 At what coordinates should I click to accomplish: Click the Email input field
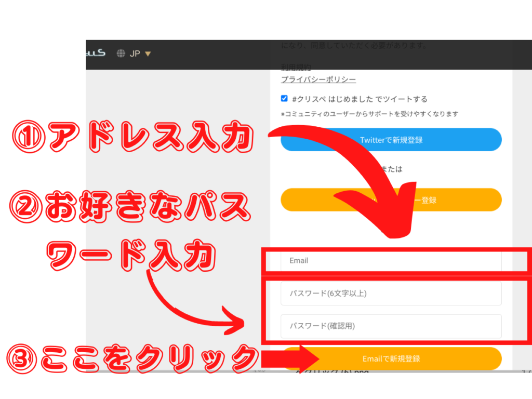[x=391, y=261]
